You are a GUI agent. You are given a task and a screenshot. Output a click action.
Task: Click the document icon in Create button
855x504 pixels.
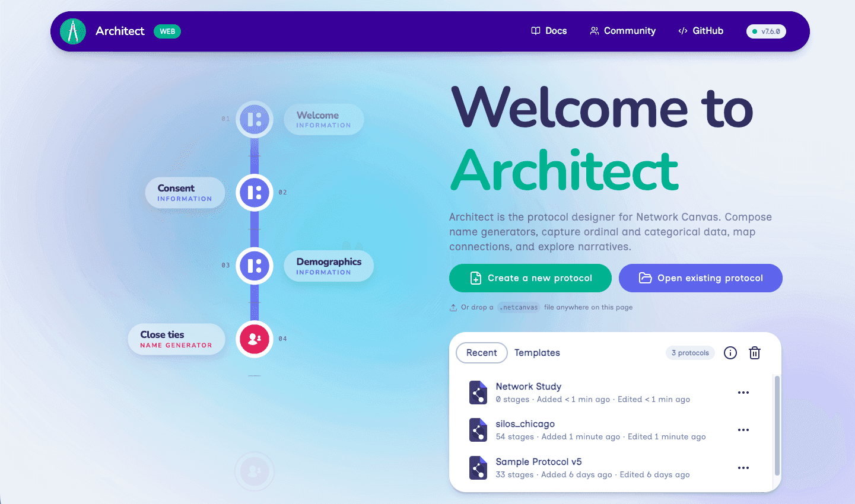pos(476,278)
